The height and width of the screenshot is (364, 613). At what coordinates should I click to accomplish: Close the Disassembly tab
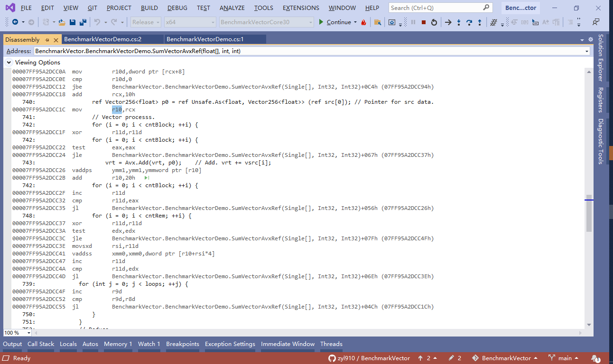[56, 40]
